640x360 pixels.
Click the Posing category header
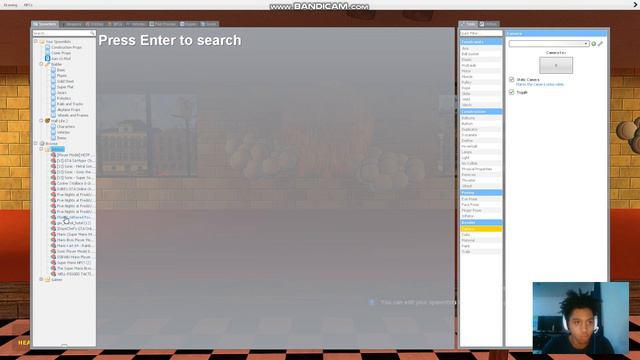click(x=481, y=193)
